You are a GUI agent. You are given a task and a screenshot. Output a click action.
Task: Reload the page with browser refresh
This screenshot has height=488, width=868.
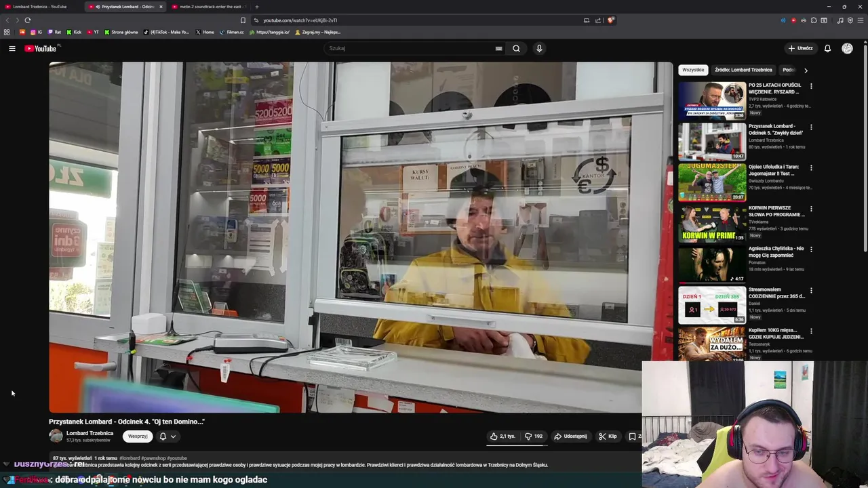(x=28, y=20)
